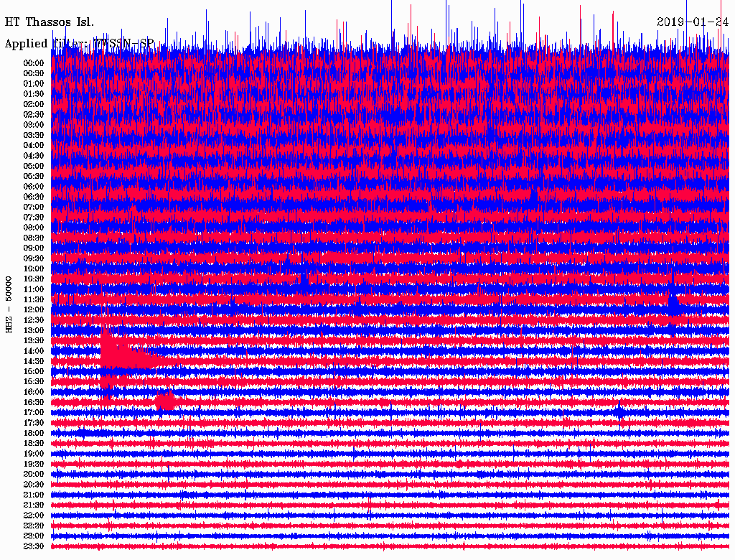Click the red seismic burst on the 16:30 trace
Viewport: 735px width, 560px height.
coord(166,402)
